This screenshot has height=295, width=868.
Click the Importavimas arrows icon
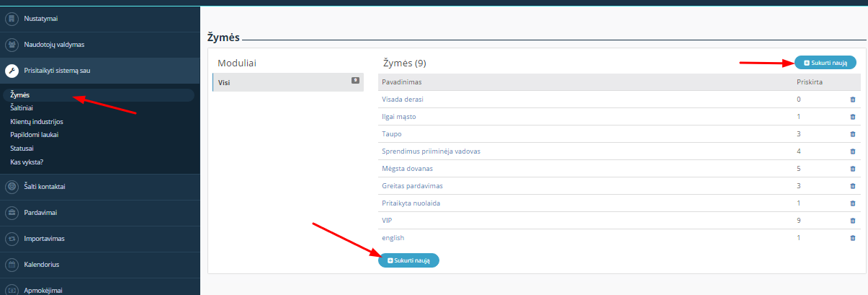coord(12,239)
